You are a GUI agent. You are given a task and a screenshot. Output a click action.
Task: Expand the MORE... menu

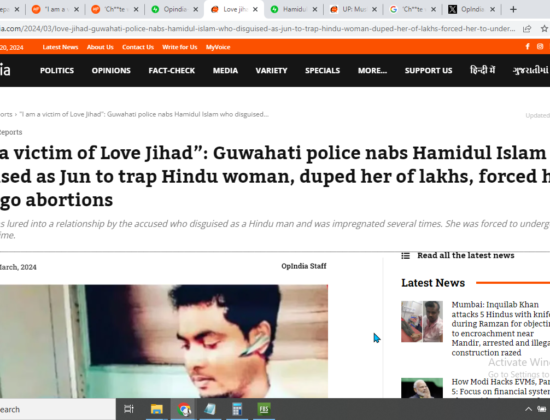coord(372,71)
